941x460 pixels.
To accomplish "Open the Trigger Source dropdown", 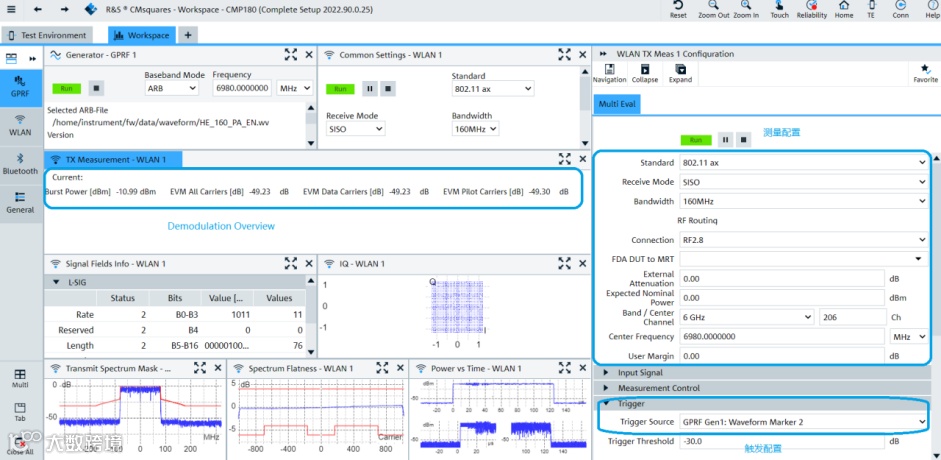I will [804, 422].
